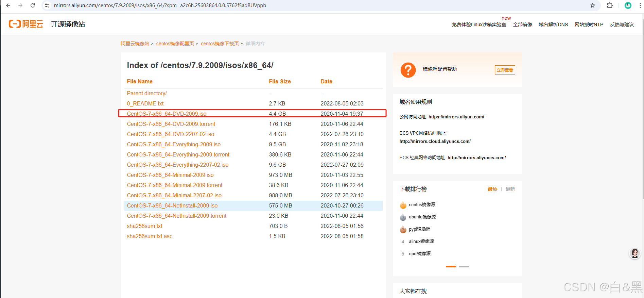This screenshot has height=298, width=644.
Task: Open 域名解析DNS in the top navigation
Action: pos(553,24)
